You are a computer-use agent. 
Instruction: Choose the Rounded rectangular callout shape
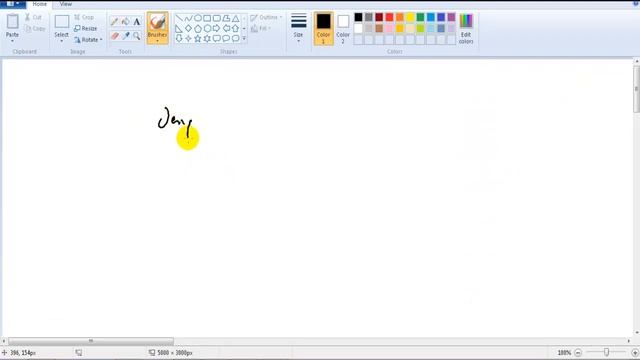[x=216, y=38]
